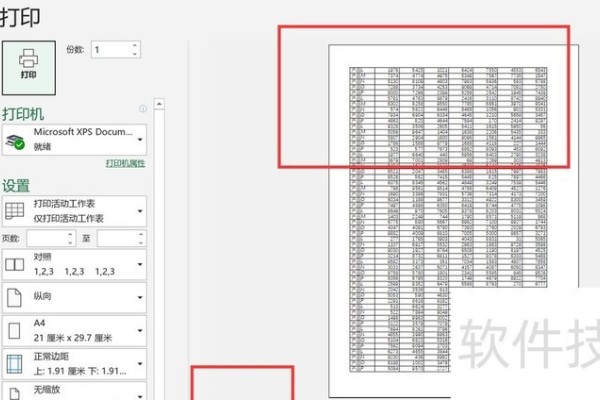Viewport: 600px width, 400px height.
Task: Open the A4 paper size dropdown
Action: [74, 330]
